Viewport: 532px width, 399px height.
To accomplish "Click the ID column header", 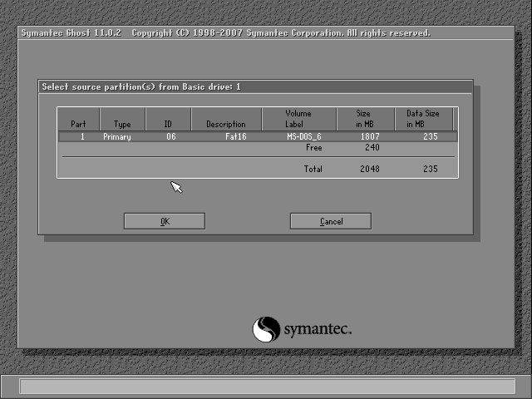I will coord(168,119).
